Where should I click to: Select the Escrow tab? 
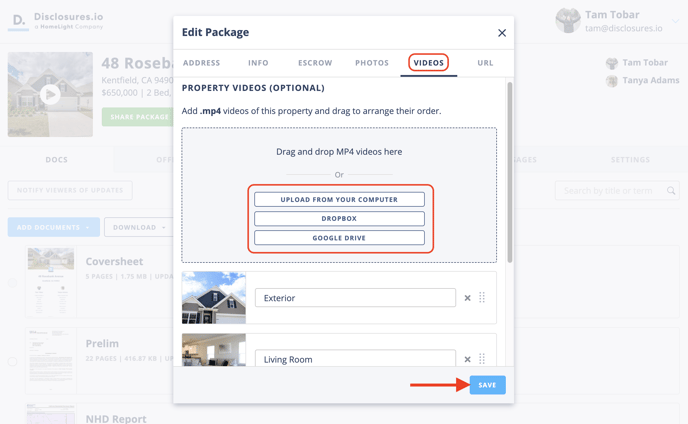(x=315, y=63)
